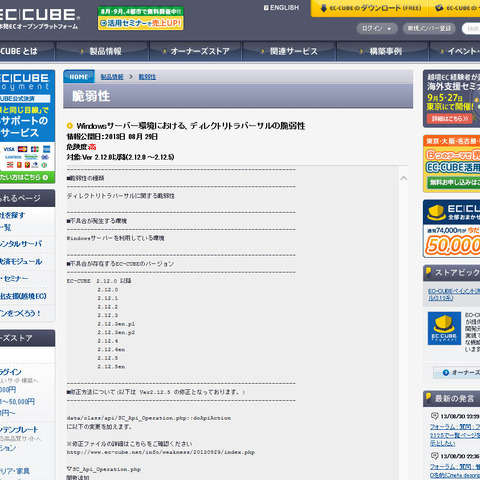The height and width of the screenshot is (480, 480).
Task: Open the 関連サービス navigation menu
Action: (289, 51)
